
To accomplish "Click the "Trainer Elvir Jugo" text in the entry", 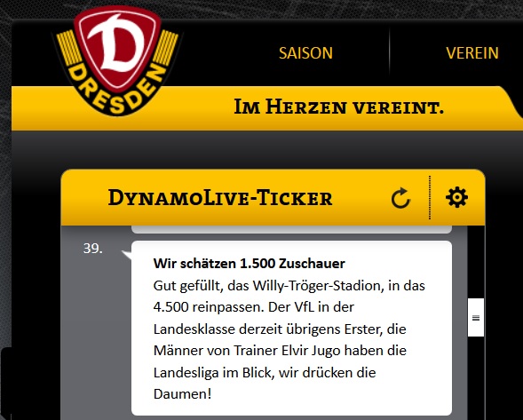I will coord(288,351).
